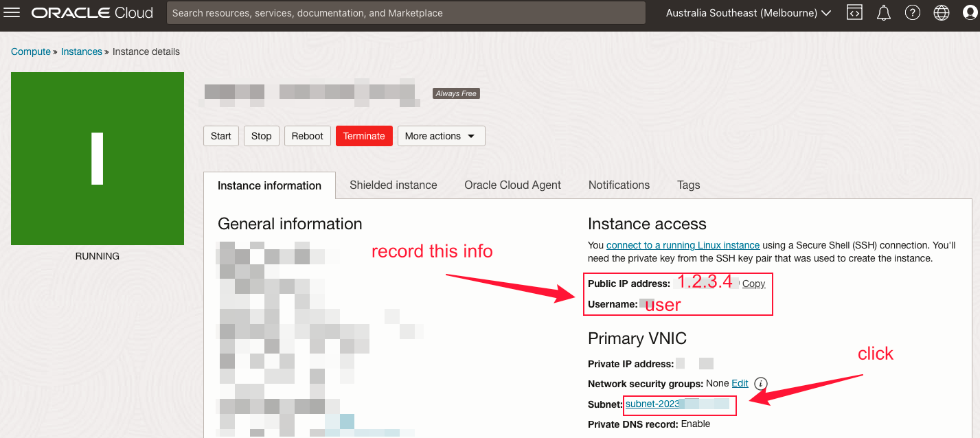
Task: Copy the public IP address
Action: pos(753,284)
